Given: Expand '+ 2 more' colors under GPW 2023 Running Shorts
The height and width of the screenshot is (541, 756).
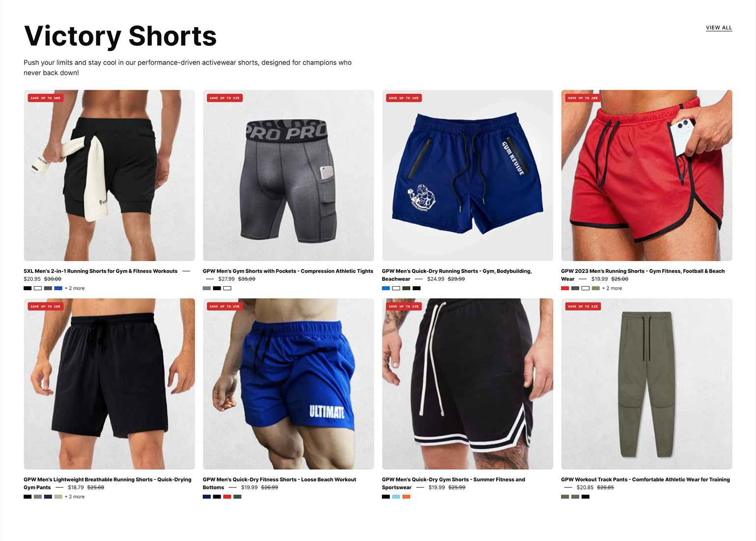Looking at the screenshot, I should coord(612,288).
